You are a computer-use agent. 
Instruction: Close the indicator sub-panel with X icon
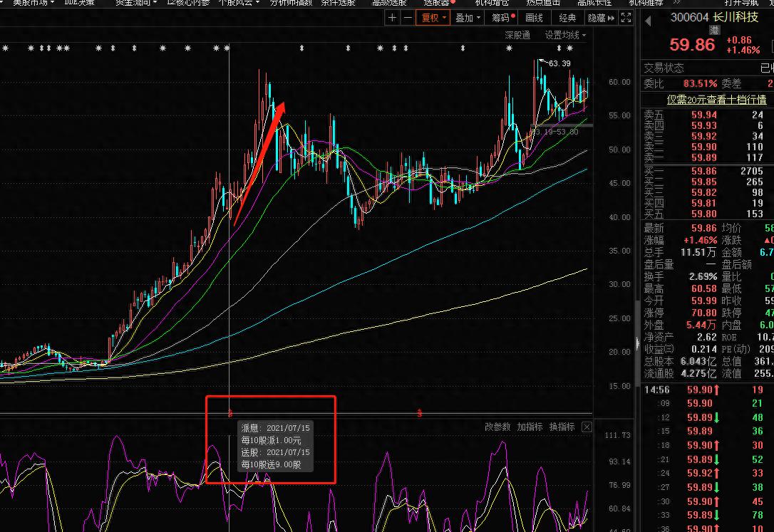tap(587, 427)
